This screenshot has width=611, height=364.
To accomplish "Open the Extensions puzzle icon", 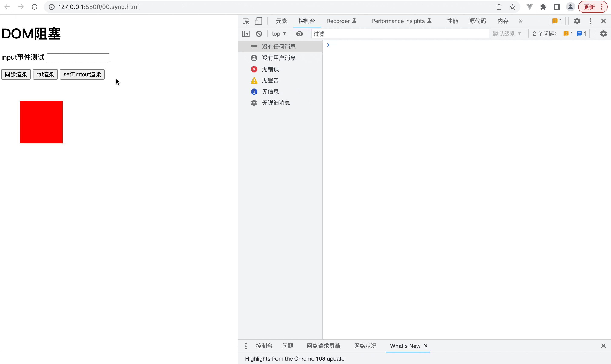I will (x=543, y=7).
